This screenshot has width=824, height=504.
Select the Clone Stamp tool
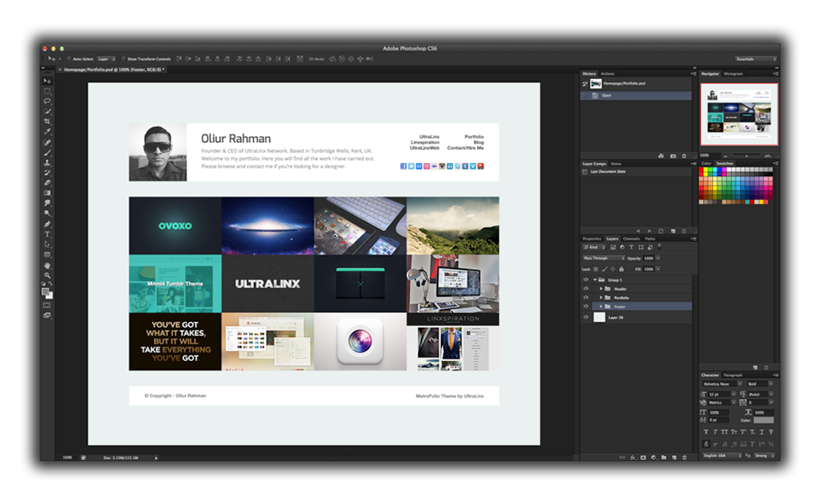pyautogui.click(x=47, y=162)
